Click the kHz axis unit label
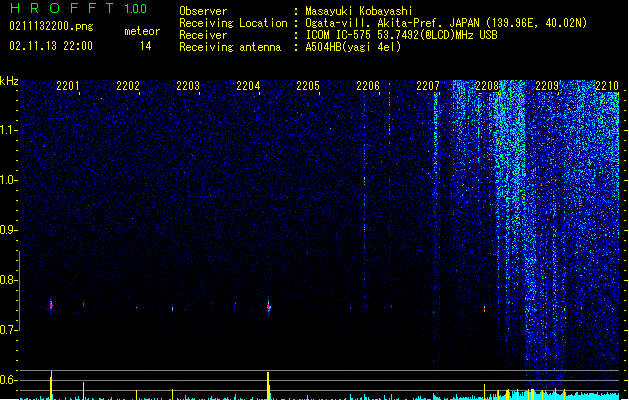 point(9,81)
